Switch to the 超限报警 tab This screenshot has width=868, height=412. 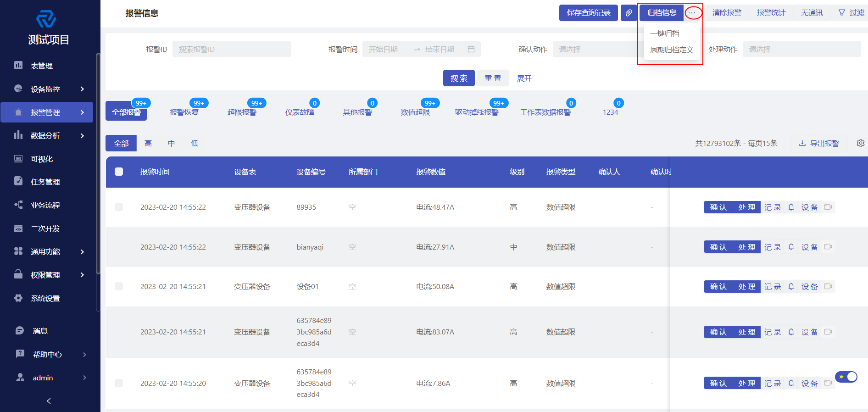[x=242, y=112]
